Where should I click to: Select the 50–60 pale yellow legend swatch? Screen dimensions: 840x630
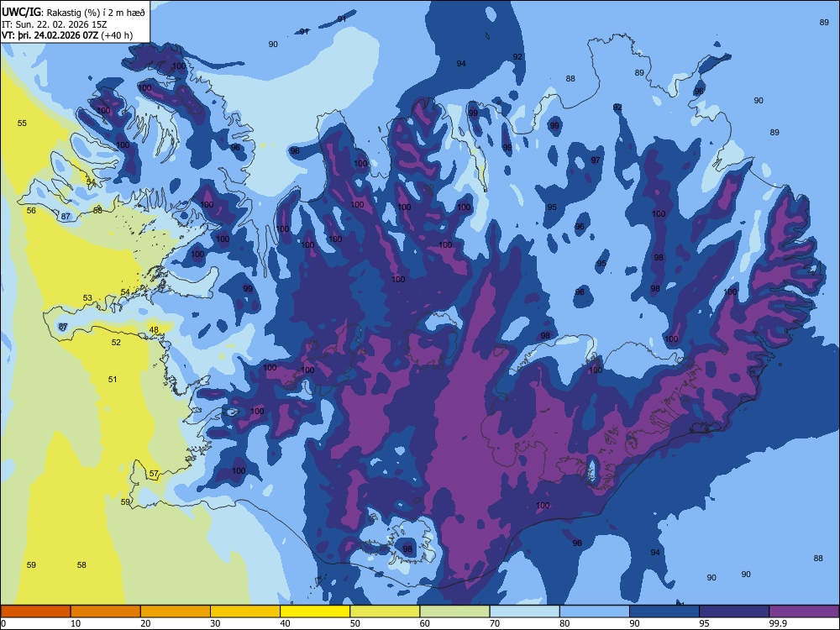point(386,612)
